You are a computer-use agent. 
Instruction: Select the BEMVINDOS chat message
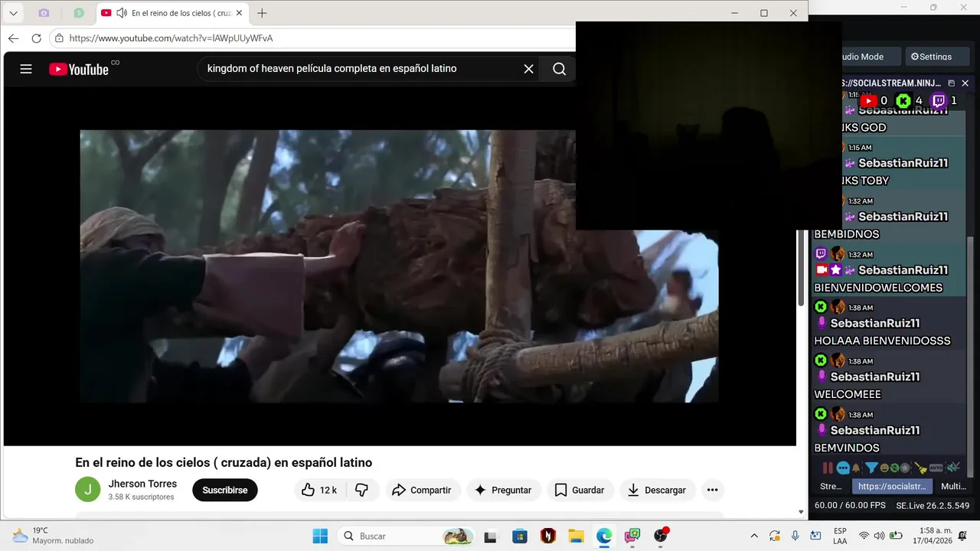847,448
